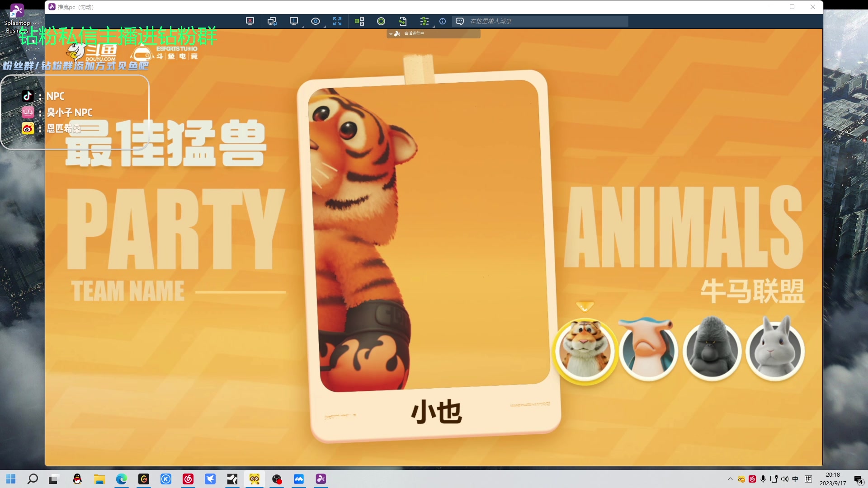Select the eye view-mode icon
The height and width of the screenshot is (488, 868).
pyautogui.click(x=316, y=21)
